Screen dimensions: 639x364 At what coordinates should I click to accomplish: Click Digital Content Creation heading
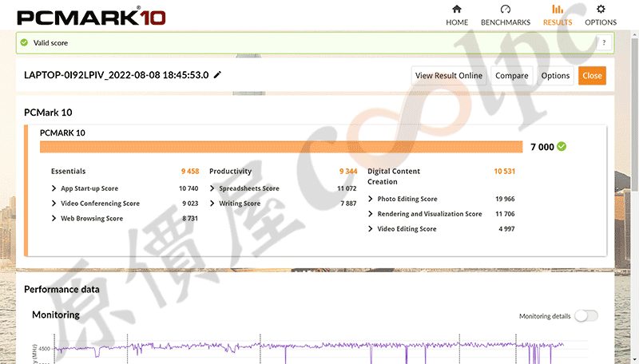tap(394, 176)
